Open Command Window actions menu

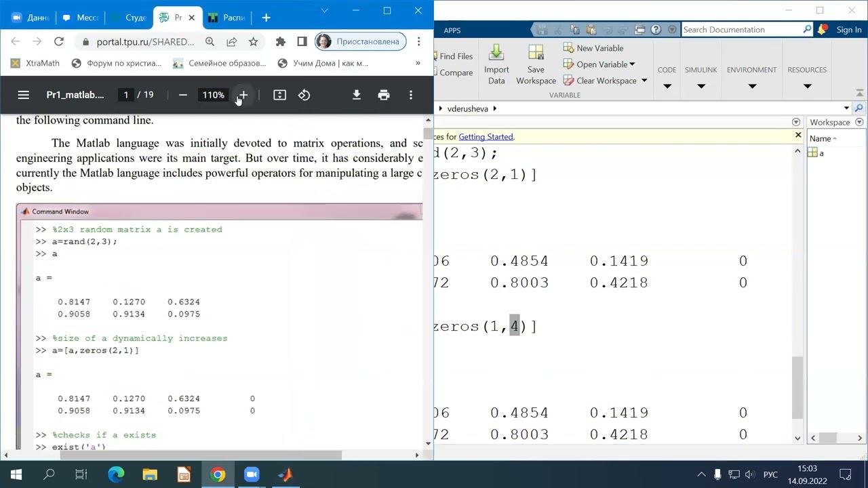click(796, 122)
